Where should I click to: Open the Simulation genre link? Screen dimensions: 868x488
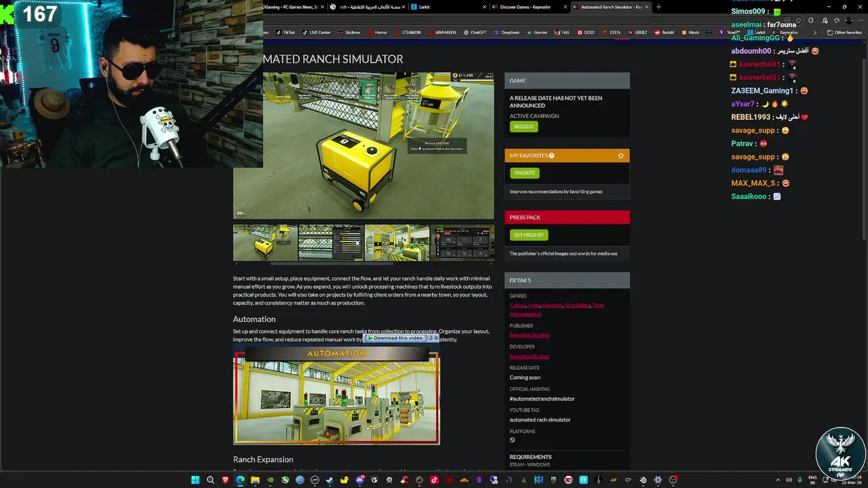click(x=577, y=305)
